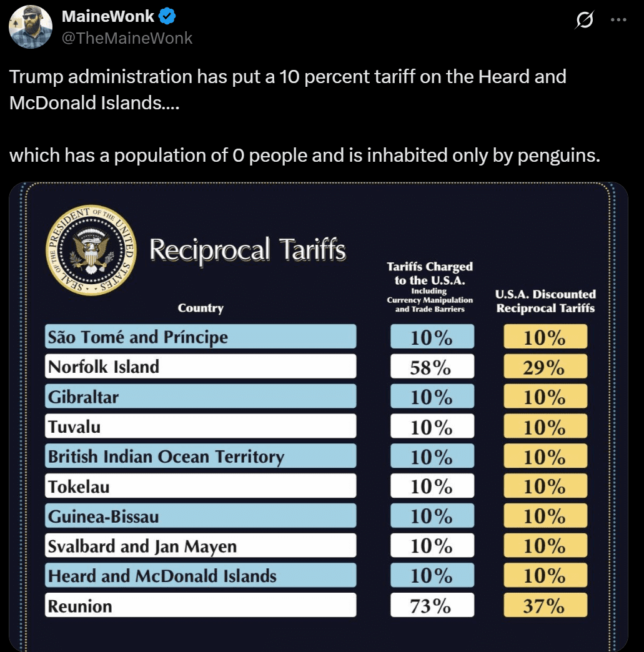Open the Reciprocal Tariffs chart image
The image size is (644, 652).
[x=322, y=415]
